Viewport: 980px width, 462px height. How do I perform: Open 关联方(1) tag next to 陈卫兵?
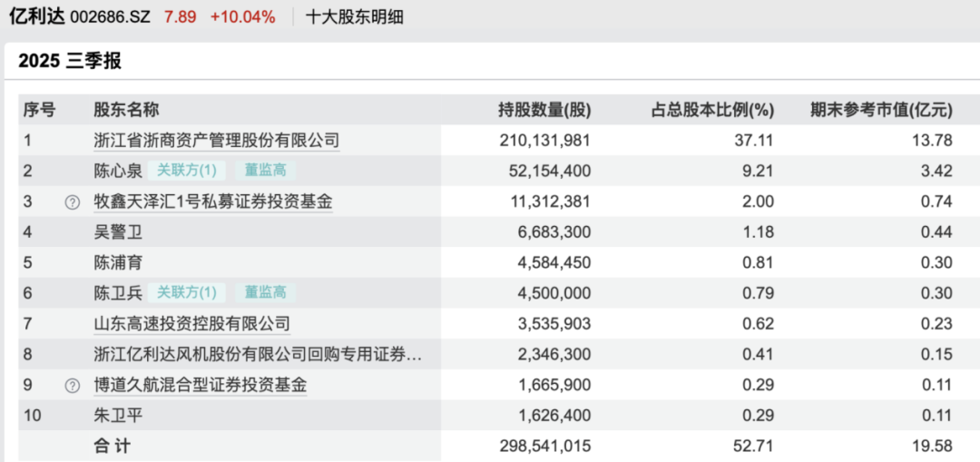click(187, 292)
